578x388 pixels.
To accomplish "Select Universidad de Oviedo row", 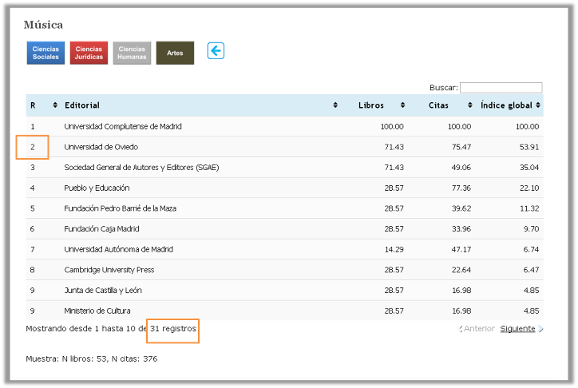I will click(x=285, y=147).
